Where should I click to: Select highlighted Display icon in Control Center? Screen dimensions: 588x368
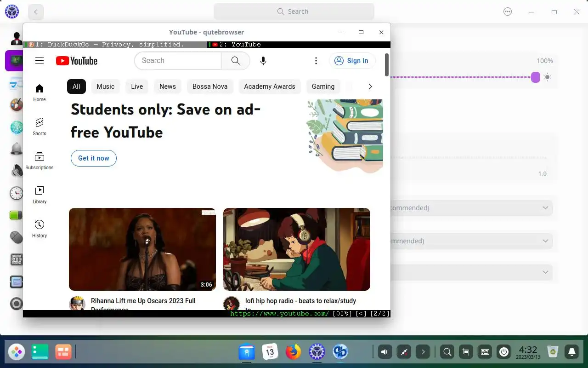[x=14, y=61]
